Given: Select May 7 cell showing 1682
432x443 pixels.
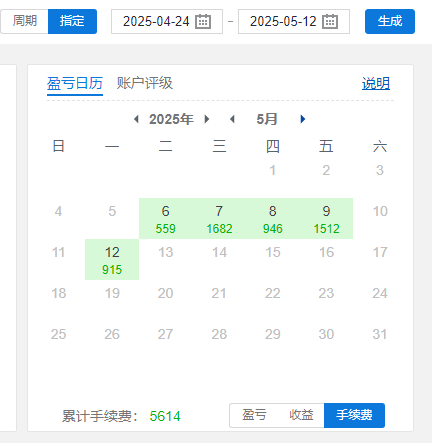Looking at the screenshot, I should (219, 219).
